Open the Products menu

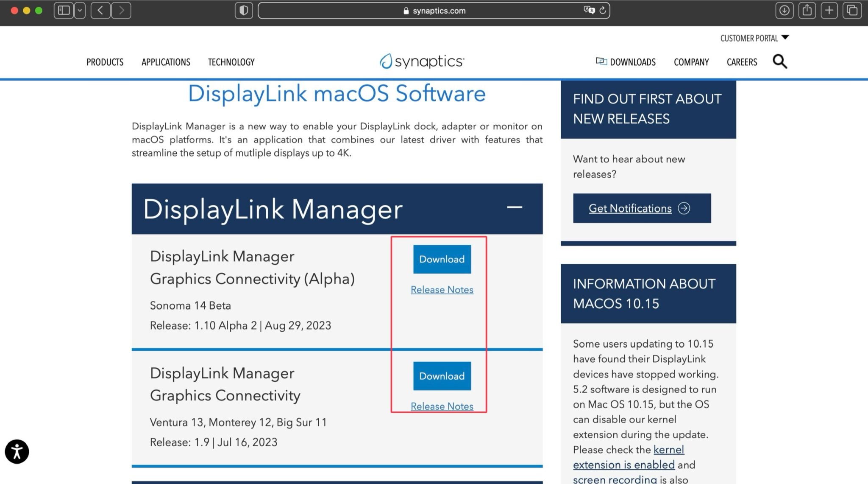coord(105,62)
